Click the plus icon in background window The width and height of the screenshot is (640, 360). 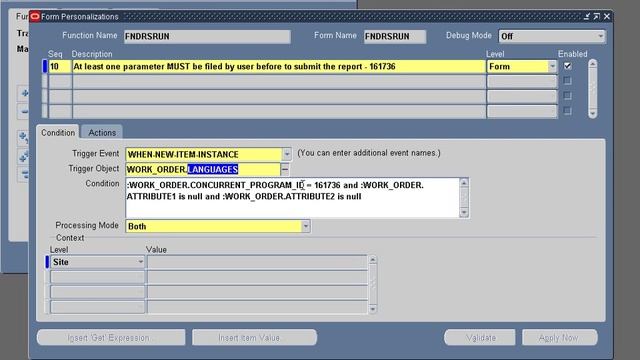pos(24,93)
